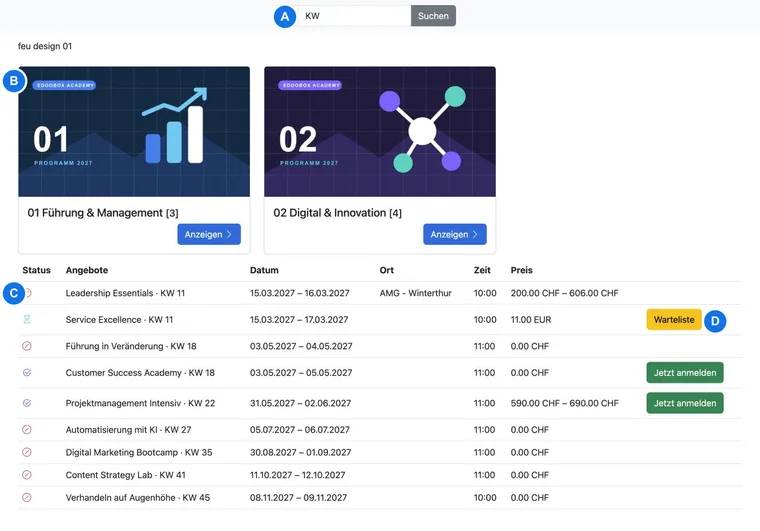Click the hourglass status icon for Service Excellence

point(27,319)
